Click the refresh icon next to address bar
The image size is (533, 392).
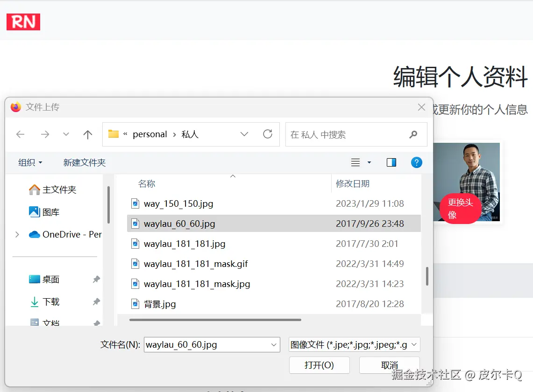[x=268, y=134]
